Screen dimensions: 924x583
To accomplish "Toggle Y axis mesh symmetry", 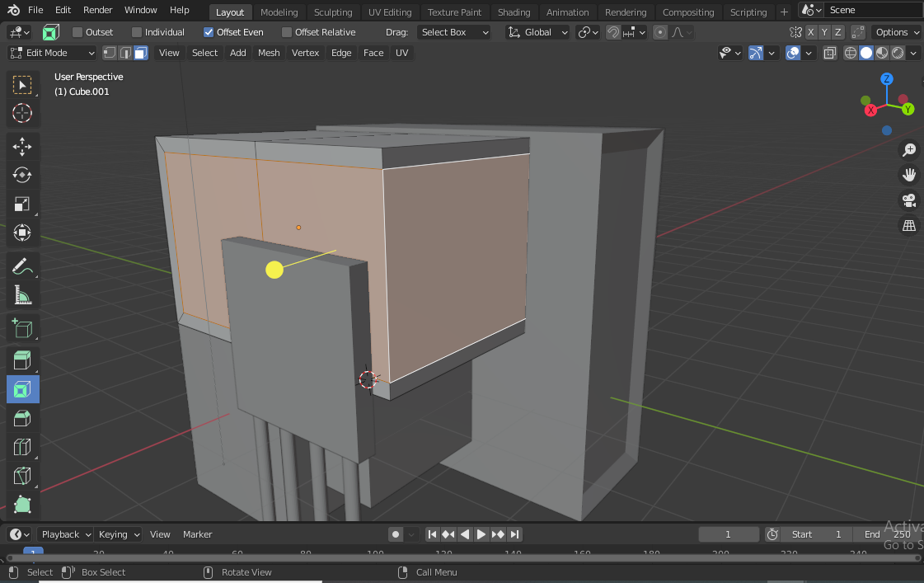I will 824,32.
